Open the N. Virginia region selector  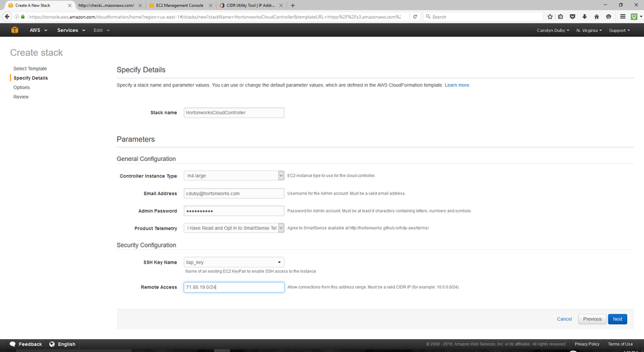(x=589, y=30)
